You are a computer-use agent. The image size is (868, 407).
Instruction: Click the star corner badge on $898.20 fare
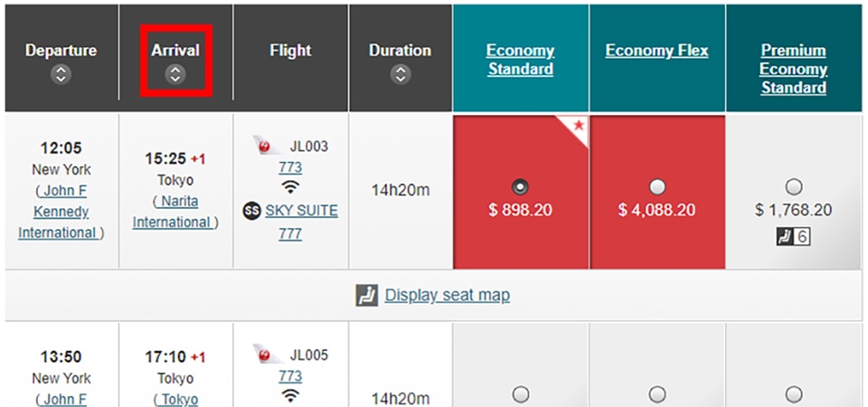click(576, 127)
